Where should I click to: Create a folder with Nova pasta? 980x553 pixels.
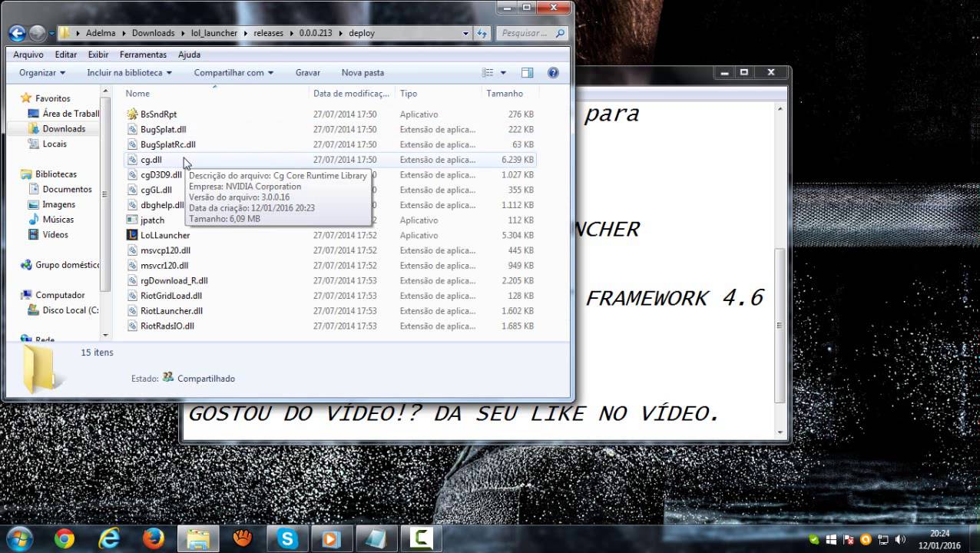[362, 72]
